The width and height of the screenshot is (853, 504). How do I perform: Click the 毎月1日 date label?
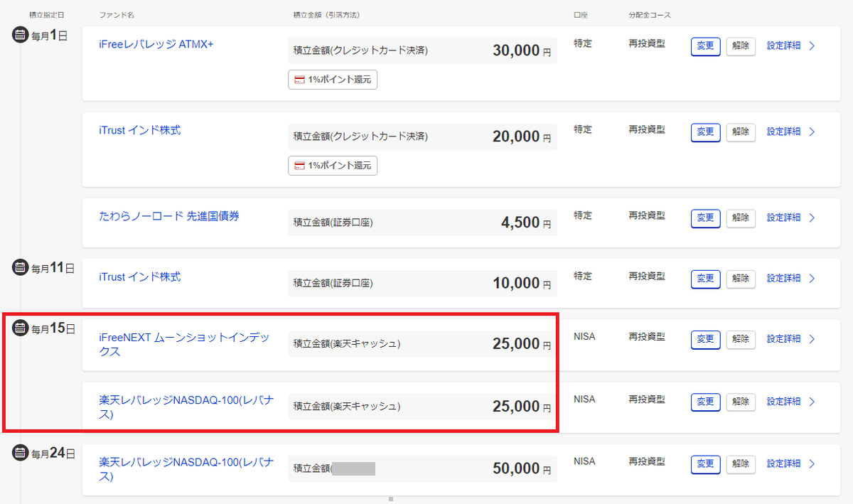[49, 35]
